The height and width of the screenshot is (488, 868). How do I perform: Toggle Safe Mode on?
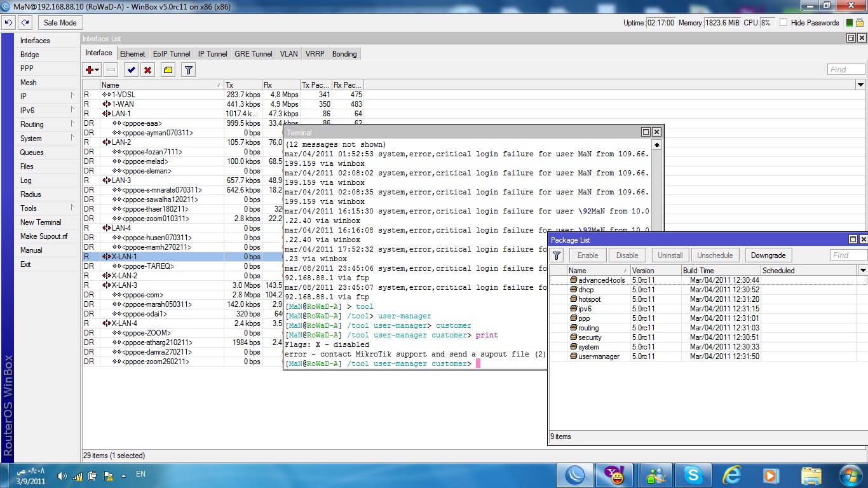(60, 23)
